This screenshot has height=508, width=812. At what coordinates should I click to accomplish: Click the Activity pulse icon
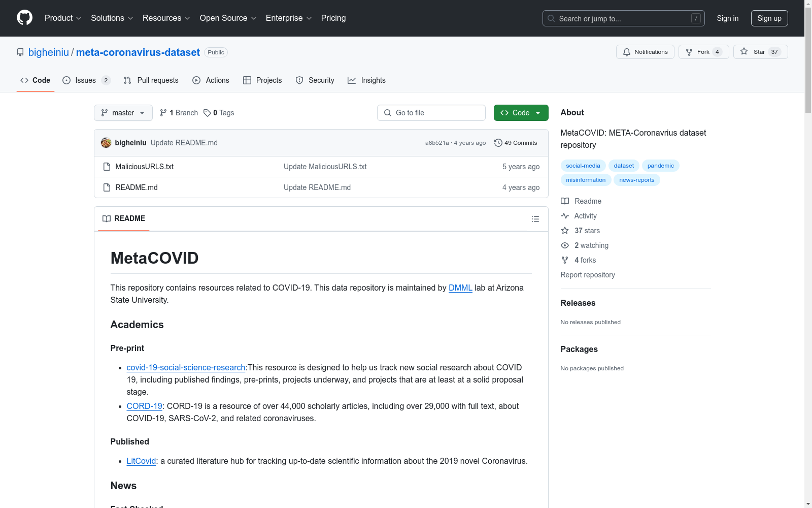pyautogui.click(x=565, y=216)
